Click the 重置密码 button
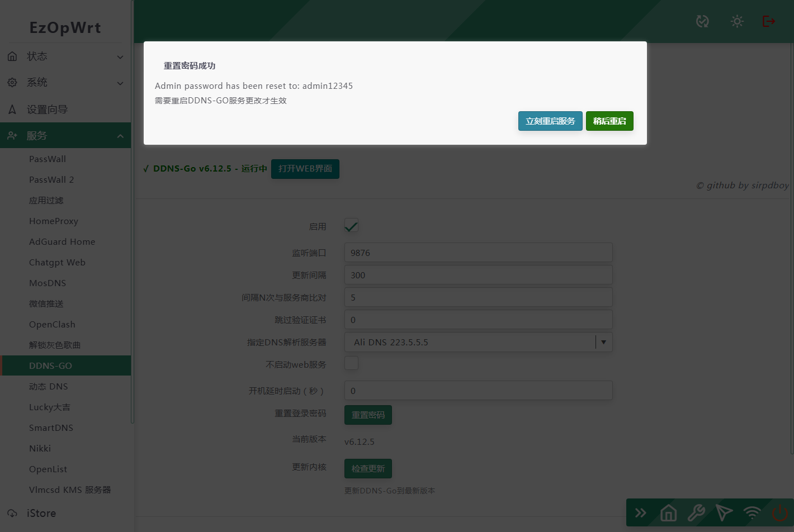The width and height of the screenshot is (794, 532). coord(368,415)
